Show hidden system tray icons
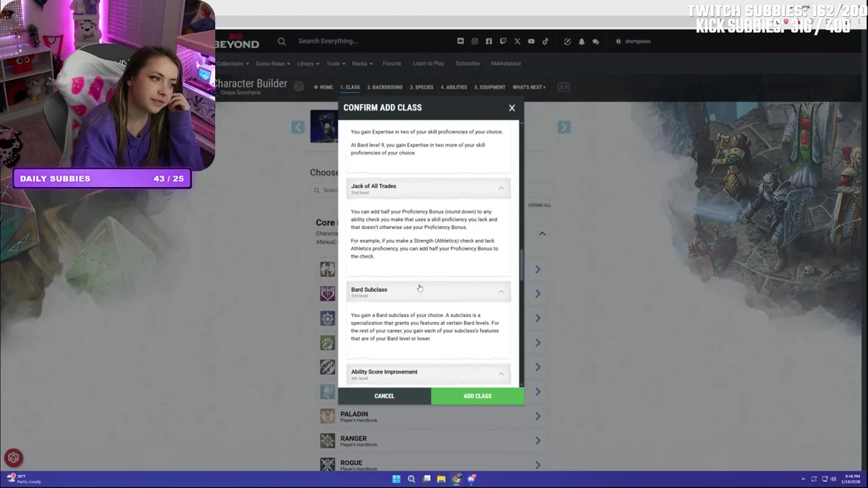This screenshot has height=488, width=868. [x=803, y=479]
